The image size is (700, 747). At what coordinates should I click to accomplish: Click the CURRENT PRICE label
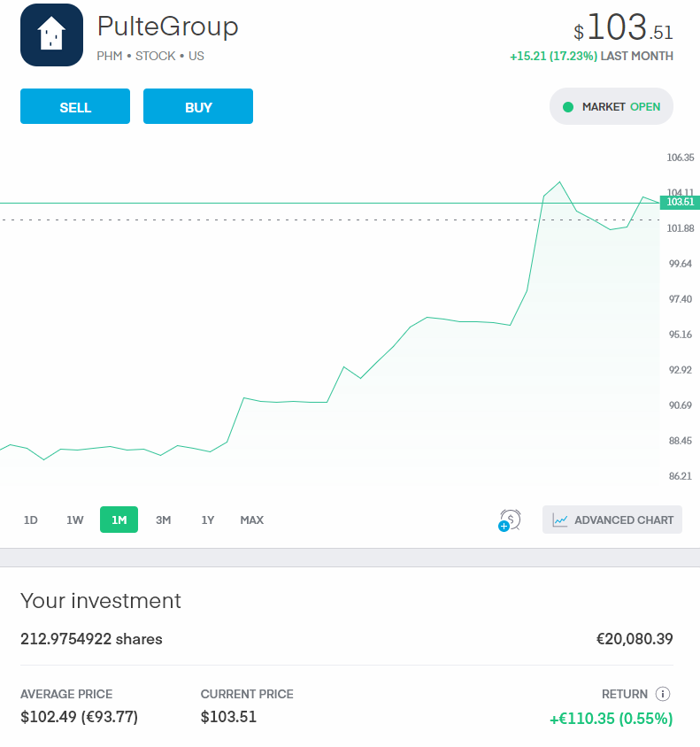click(247, 694)
